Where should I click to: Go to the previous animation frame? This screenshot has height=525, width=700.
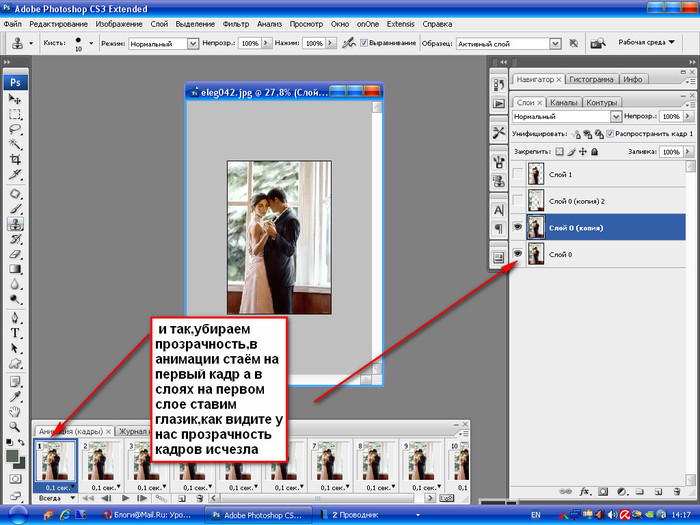pyautogui.click(x=106, y=498)
